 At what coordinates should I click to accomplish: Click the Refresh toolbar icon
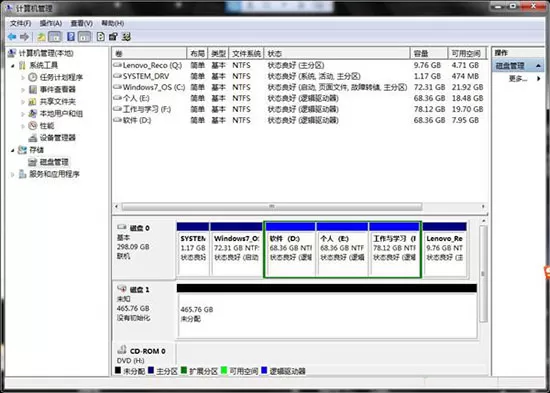click(101, 36)
